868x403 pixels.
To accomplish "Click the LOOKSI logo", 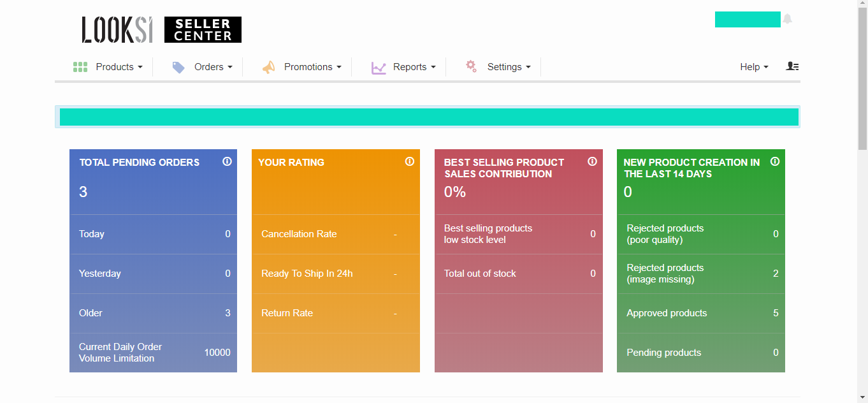I will tap(117, 30).
